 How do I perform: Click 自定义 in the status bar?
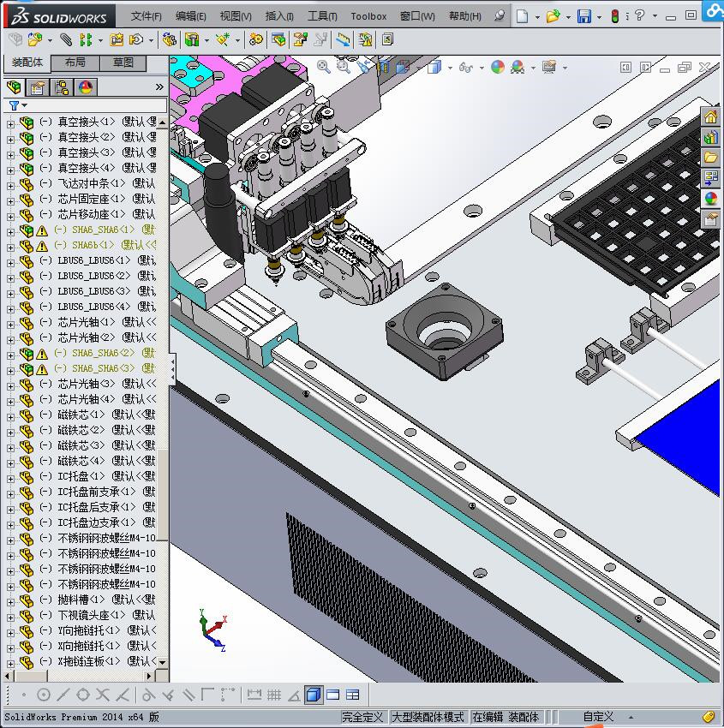click(598, 717)
